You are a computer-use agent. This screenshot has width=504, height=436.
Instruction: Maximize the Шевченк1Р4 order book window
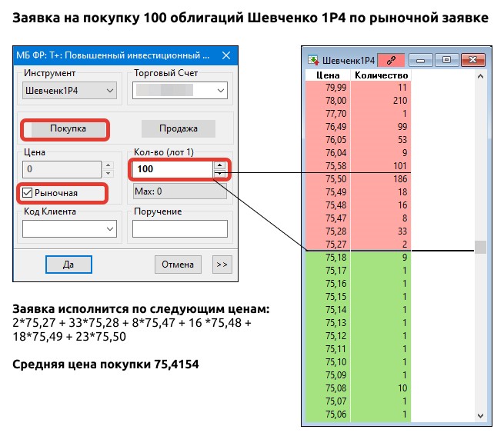pos(447,59)
